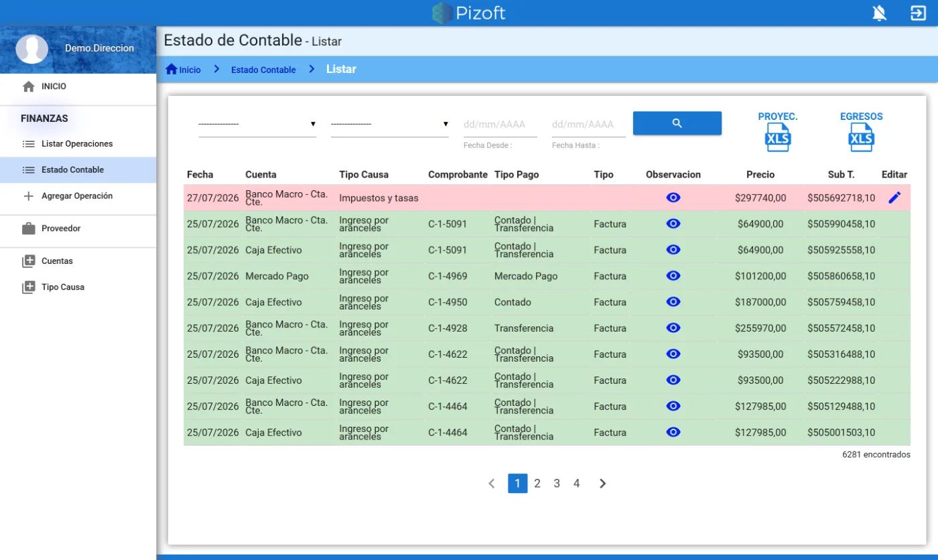This screenshot has width=938, height=560.
Task: Show observation for row with Sub T. $505222988,10
Action: coord(673,380)
